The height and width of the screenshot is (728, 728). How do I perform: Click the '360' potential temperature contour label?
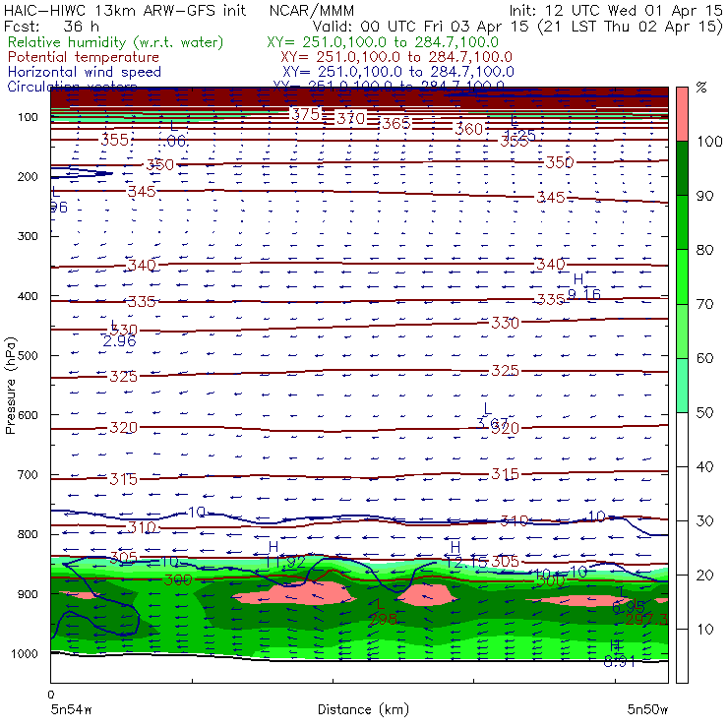coord(469,129)
